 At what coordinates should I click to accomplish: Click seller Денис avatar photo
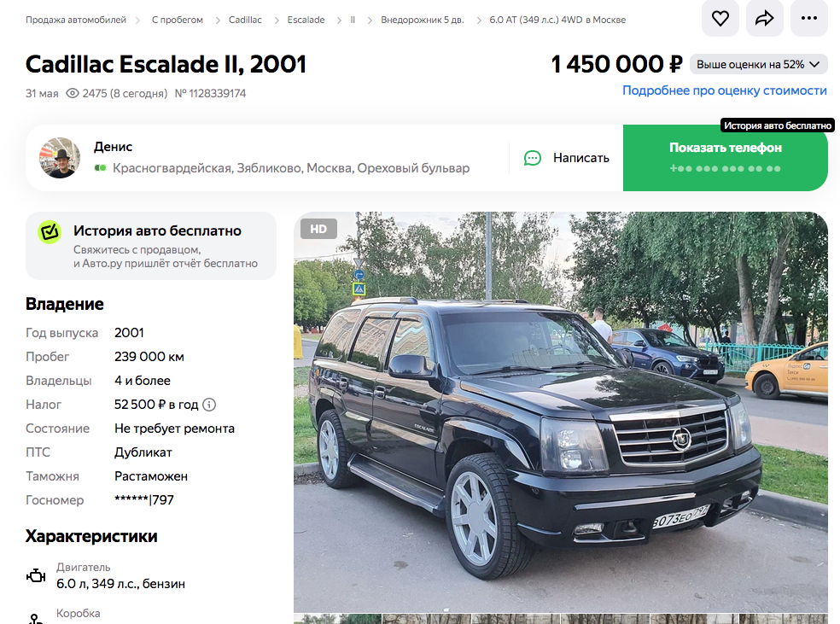(60, 158)
